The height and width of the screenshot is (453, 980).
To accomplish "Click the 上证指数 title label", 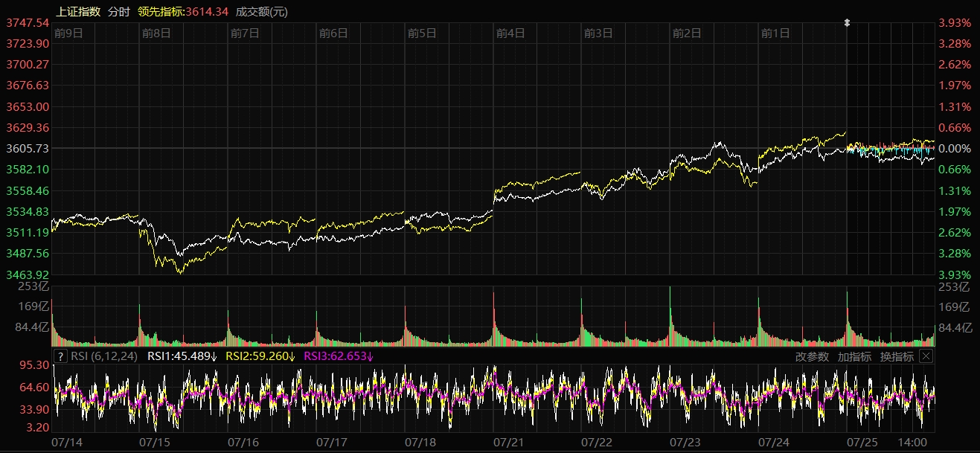I will coord(78,11).
